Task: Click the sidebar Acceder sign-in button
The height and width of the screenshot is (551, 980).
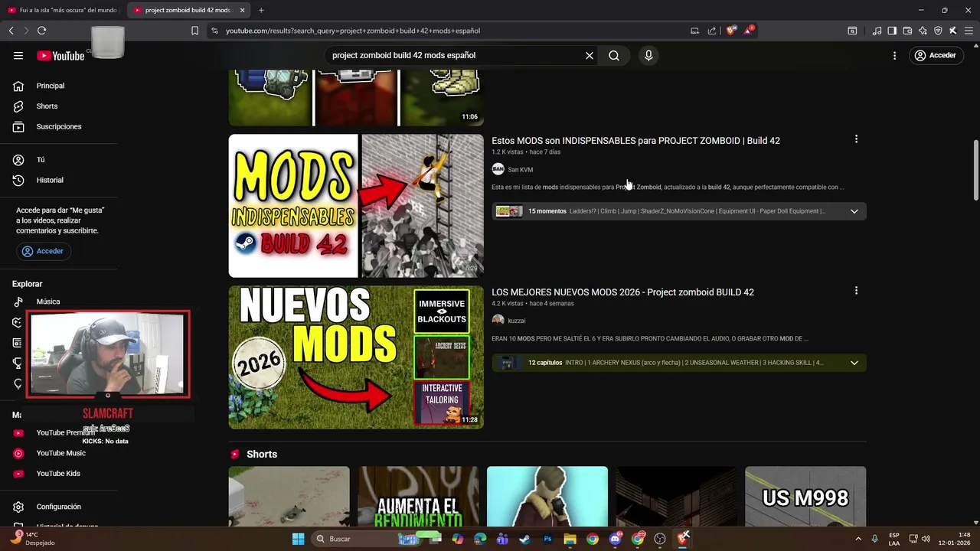Action: [43, 251]
